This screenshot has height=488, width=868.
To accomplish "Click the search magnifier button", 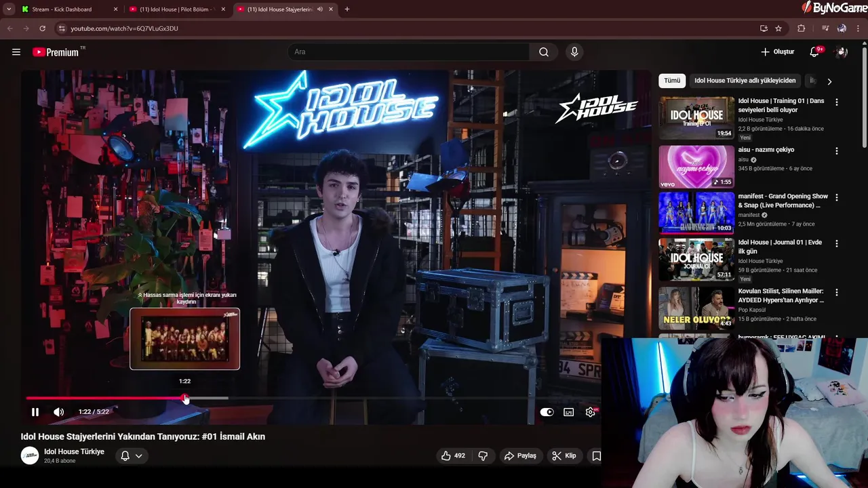I will (x=544, y=52).
